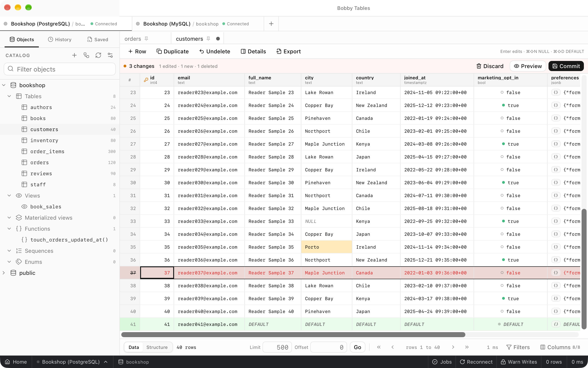Collapse the Views group
Image resolution: width=588 pixels, height=368 pixels.
click(x=9, y=196)
